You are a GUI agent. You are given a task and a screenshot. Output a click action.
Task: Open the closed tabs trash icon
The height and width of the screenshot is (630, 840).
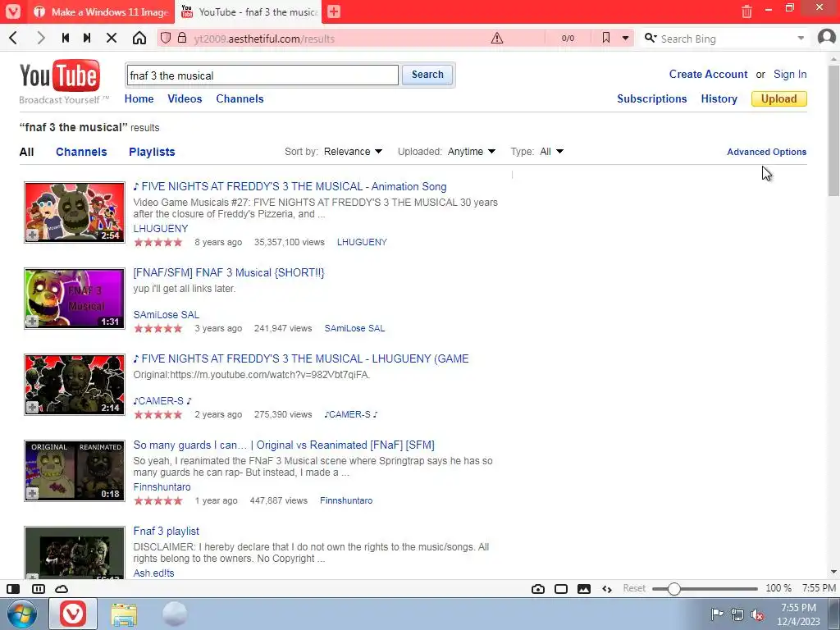coord(746,11)
